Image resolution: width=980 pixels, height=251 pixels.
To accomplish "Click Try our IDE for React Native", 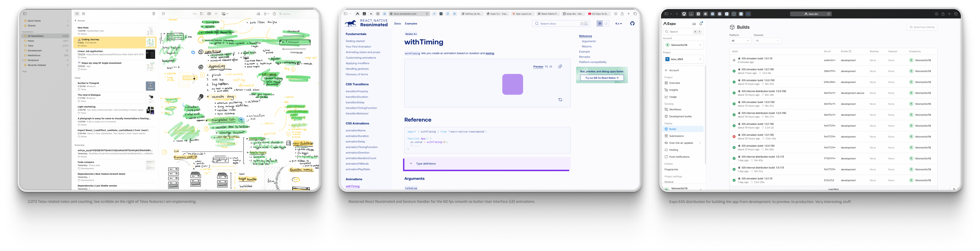I will click(x=602, y=78).
